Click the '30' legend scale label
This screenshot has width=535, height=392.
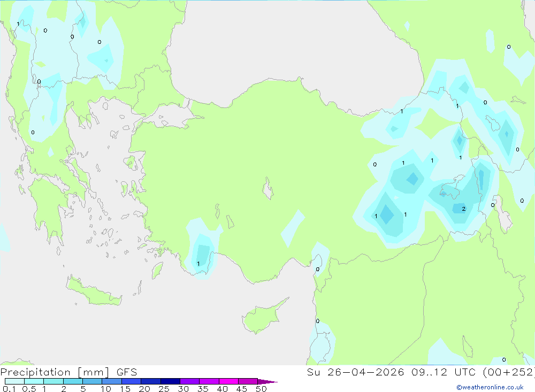point(183,389)
